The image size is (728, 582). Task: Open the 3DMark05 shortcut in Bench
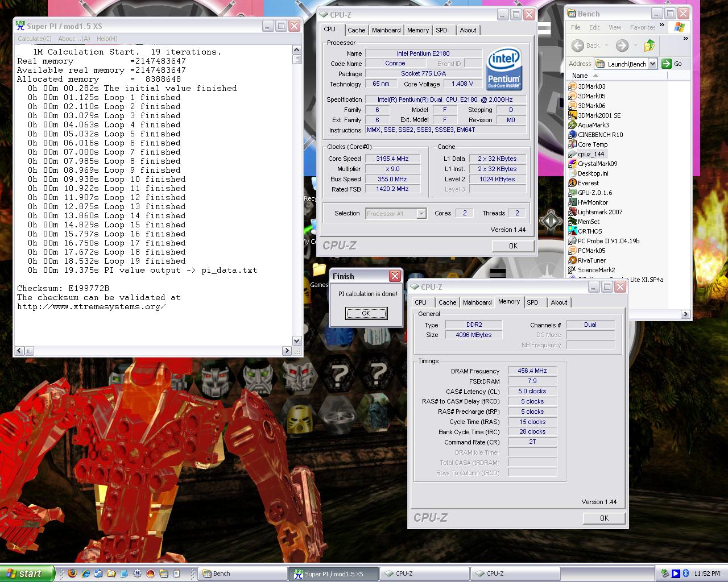pyautogui.click(x=587, y=96)
